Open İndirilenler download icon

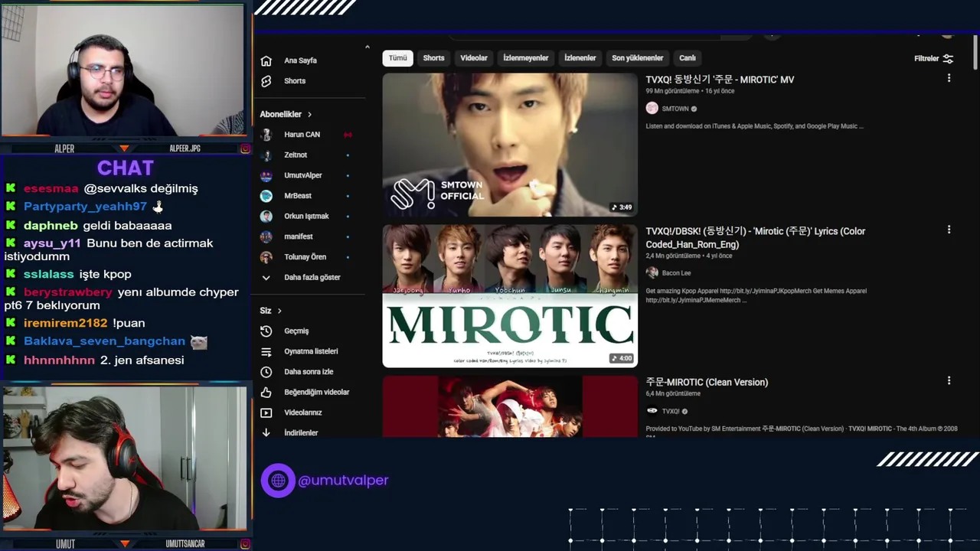point(266,432)
